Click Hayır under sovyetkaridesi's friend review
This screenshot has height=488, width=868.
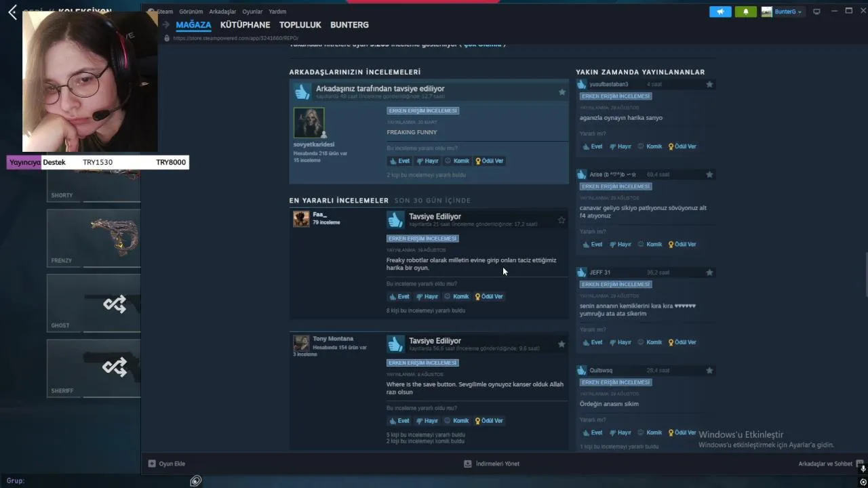[427, 161]
